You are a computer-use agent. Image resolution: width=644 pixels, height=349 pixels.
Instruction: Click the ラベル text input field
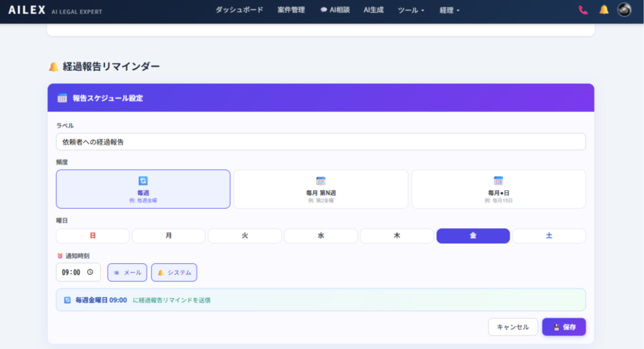(320, 142)
